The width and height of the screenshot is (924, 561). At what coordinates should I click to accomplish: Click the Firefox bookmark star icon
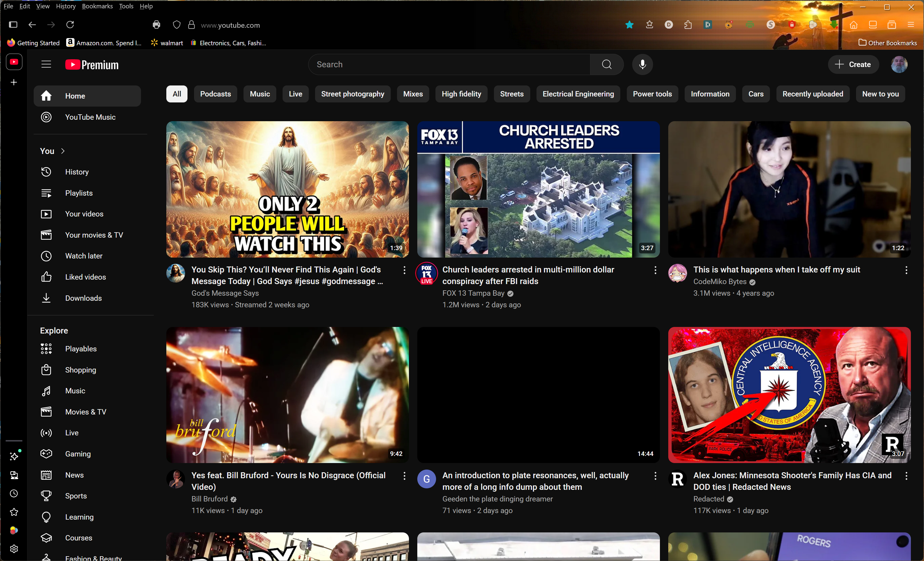click(x=629, y=25)
